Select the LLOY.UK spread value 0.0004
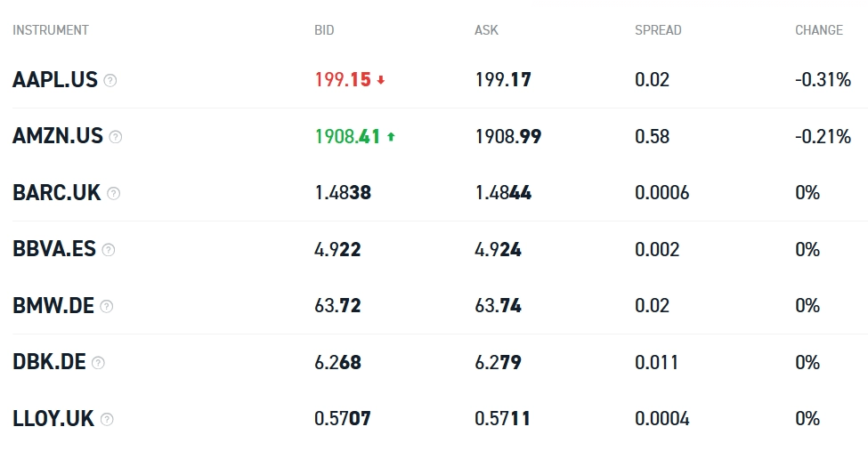The image size is (868, 451). click(661, 419)
